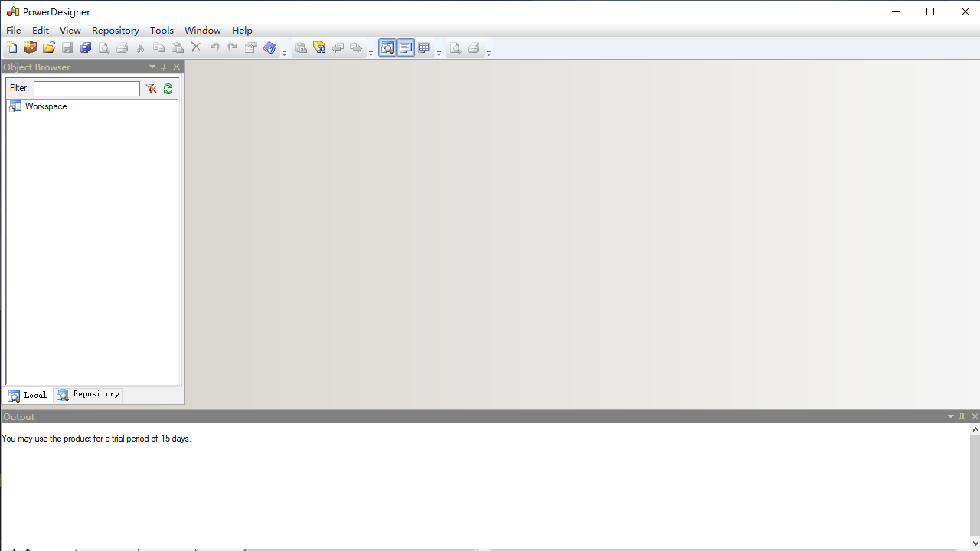The height and width of the screenshot is (551, 980).
Task: Toggle the Result List view button
Action: tap(424, 48)
